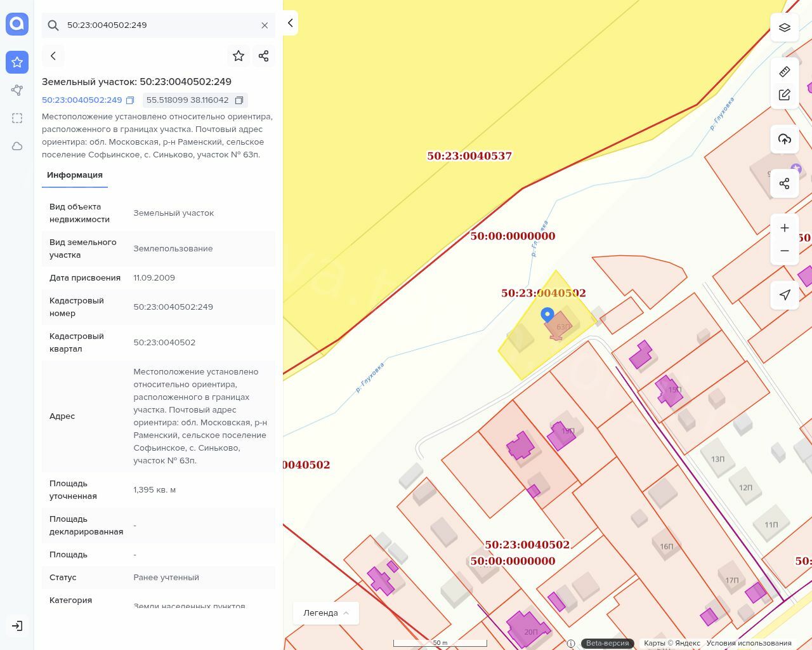Switch to the Информация tab
This screenshot has width=812, height=650.
(75, 175)
